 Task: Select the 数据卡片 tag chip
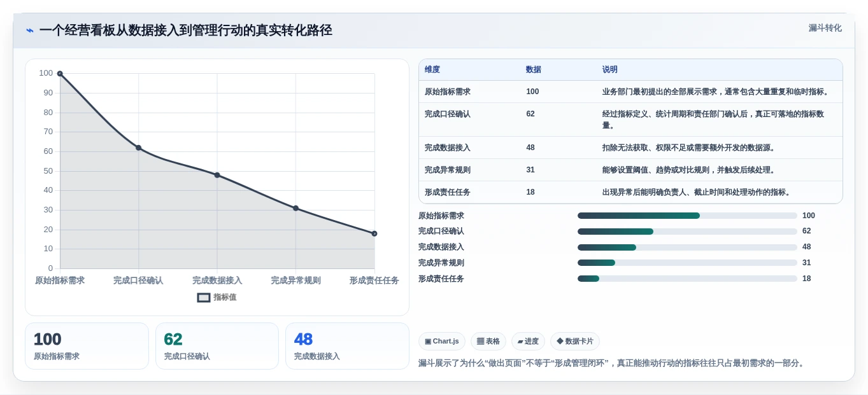(x=575, y=342)
